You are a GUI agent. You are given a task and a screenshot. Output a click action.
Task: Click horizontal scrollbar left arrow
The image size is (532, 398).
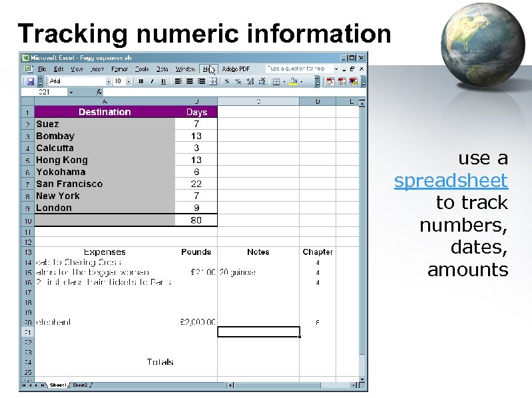230,385
